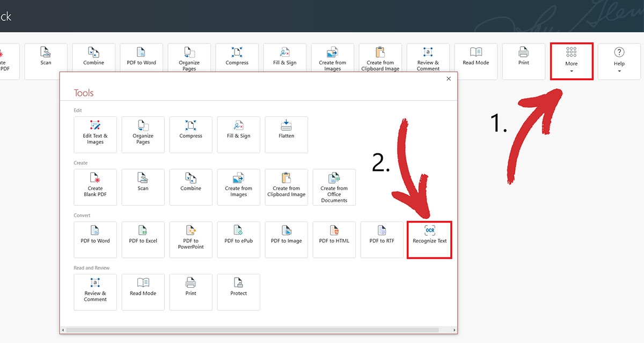Open the Help dropdown menu
Viewport: 644px width, 343px height.
(x=619, y=61)
